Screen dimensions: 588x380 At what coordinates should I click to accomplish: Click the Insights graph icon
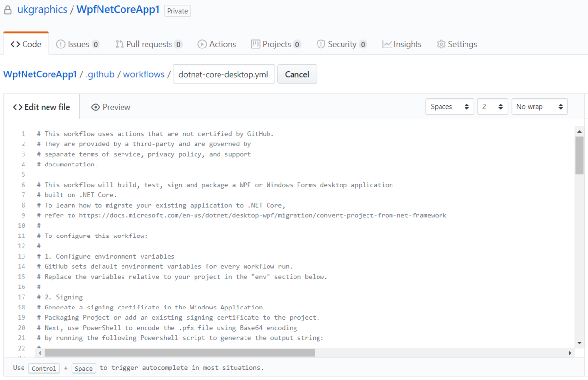click(x=387, y=44)
